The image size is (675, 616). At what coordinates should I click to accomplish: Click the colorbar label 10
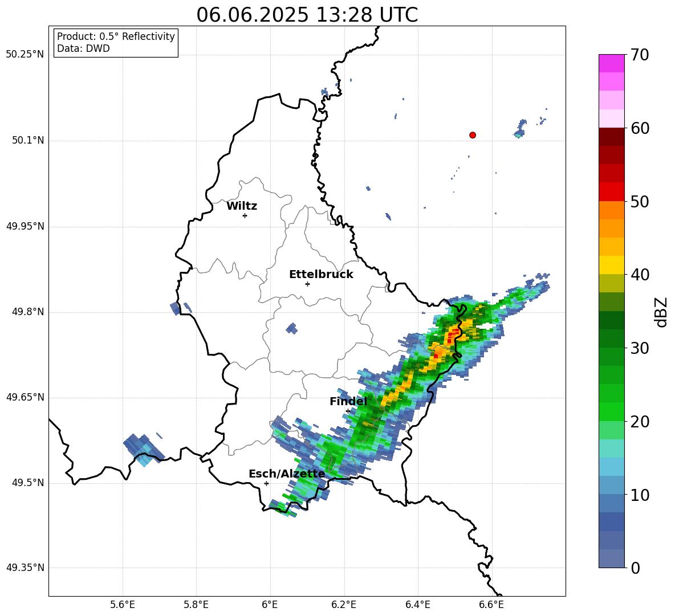[x=640, y=495]
